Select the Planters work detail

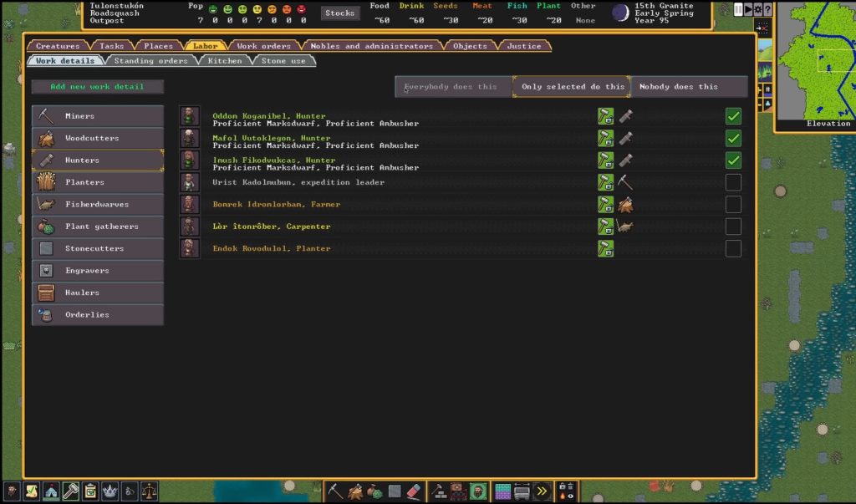[x=98, y=182]
